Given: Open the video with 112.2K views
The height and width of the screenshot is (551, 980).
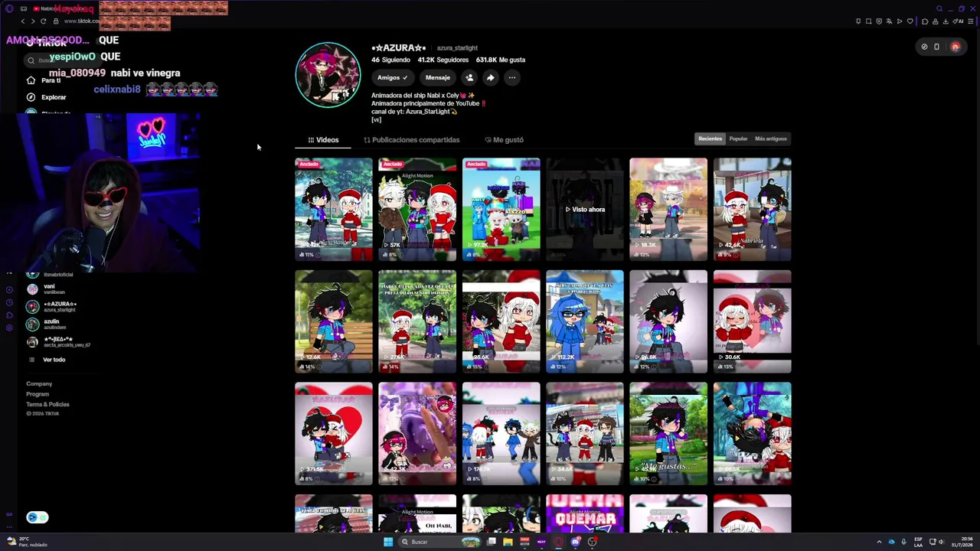Looking at the screenshot, I should point(585,321).
